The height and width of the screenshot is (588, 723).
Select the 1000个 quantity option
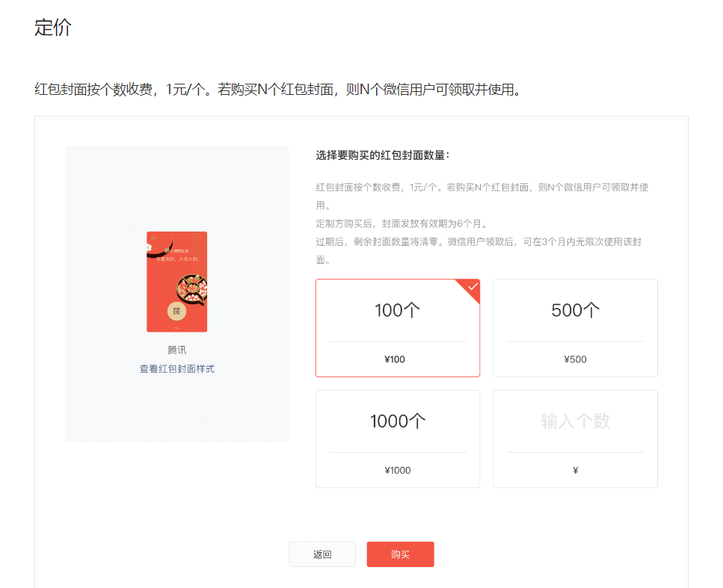point(398,439)
